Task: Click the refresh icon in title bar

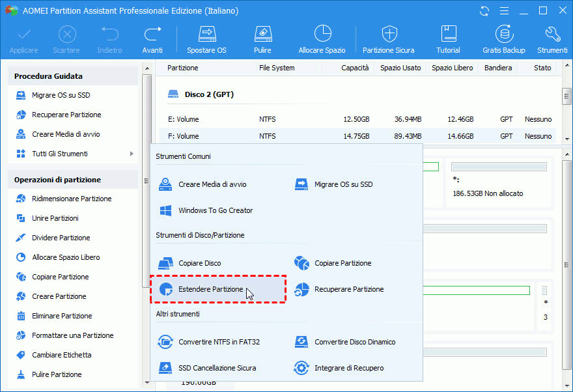Action: [484, 11]
